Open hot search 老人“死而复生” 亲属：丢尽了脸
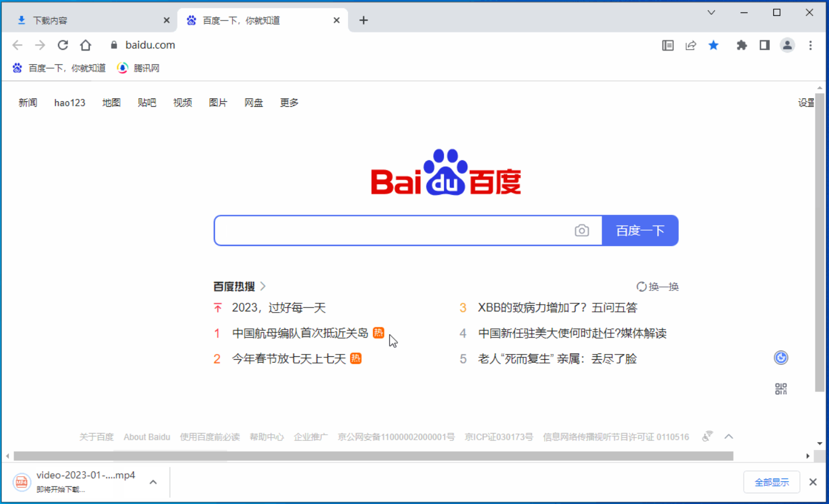Image resolution: width=829 pixels, height=504 pixels. tap(557, 359)
